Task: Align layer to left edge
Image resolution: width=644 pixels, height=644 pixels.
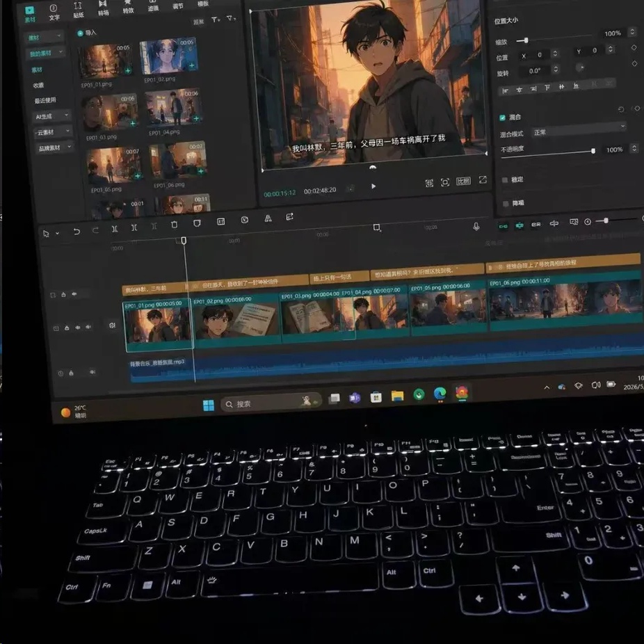Action: (505, 90)
